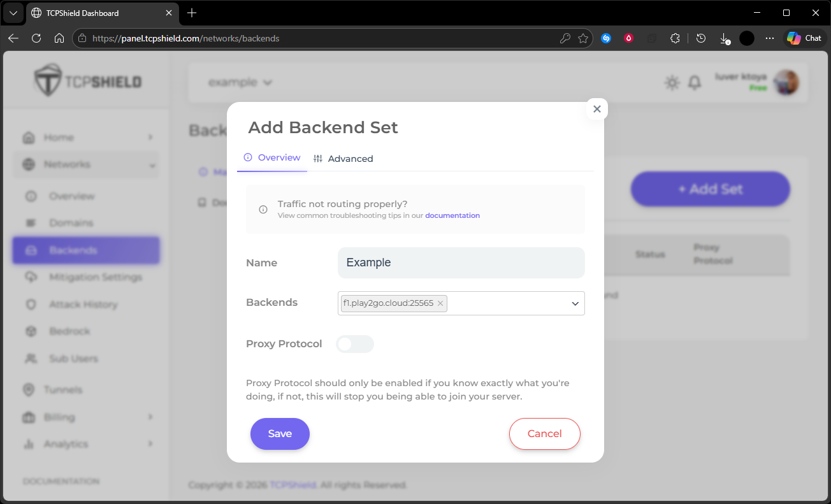Favorite this page with star icon
This screenshot has height=504, width=831.
[583, 38]
